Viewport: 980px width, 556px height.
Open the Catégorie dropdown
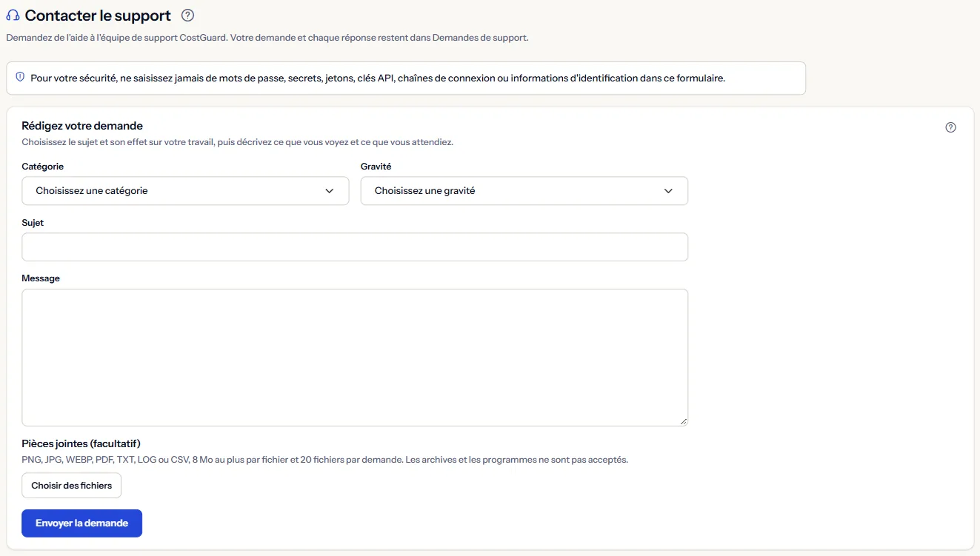185,191
